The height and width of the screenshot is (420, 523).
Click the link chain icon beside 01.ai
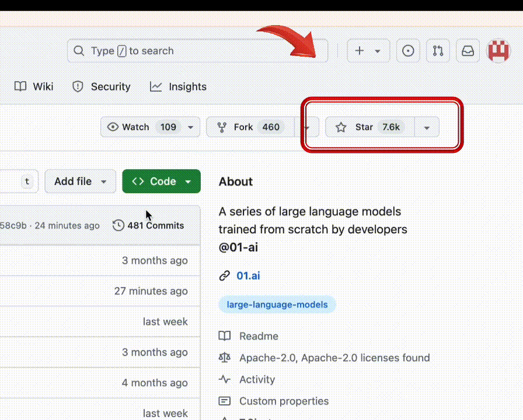click(225, 276)
